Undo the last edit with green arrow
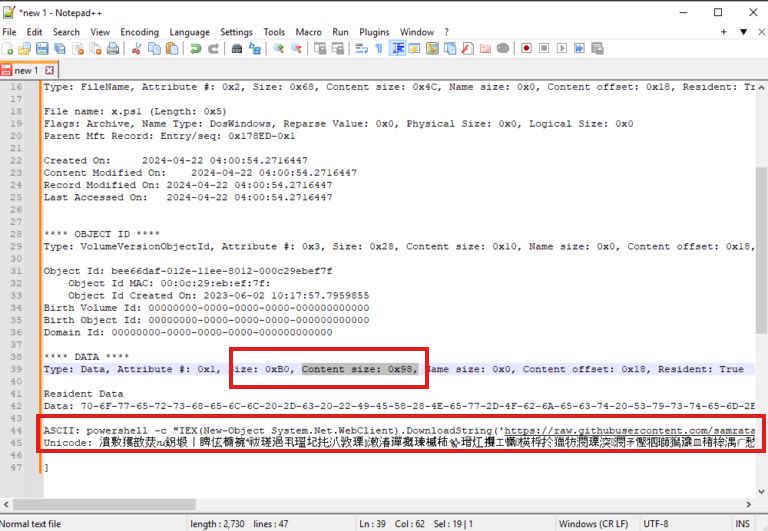The image size is (768, 531). tap(195, 48)
